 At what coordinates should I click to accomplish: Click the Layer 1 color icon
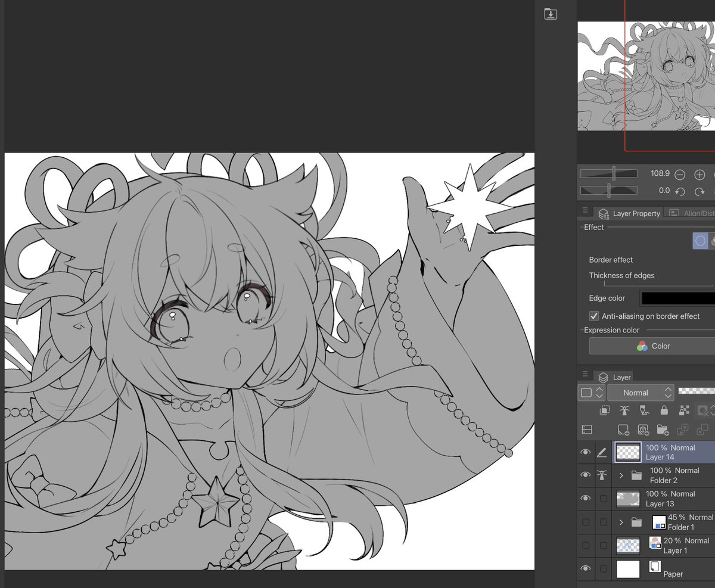tap(655, 543)
